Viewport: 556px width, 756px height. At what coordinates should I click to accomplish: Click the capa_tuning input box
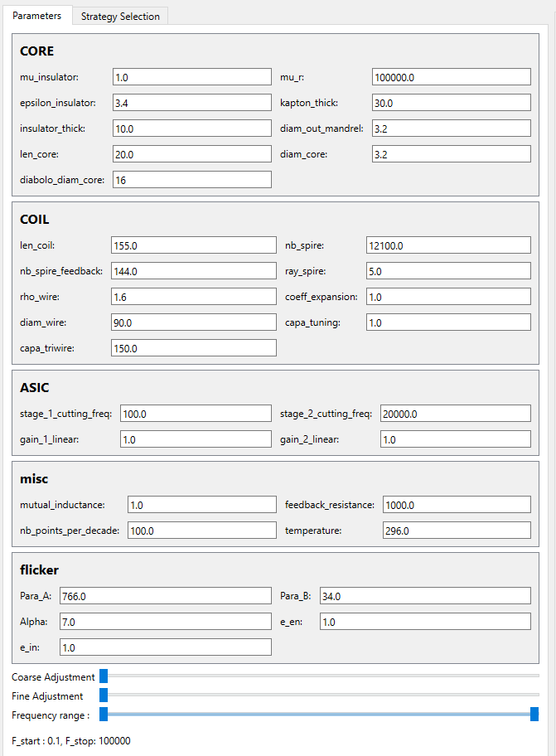tap(448, 322)
